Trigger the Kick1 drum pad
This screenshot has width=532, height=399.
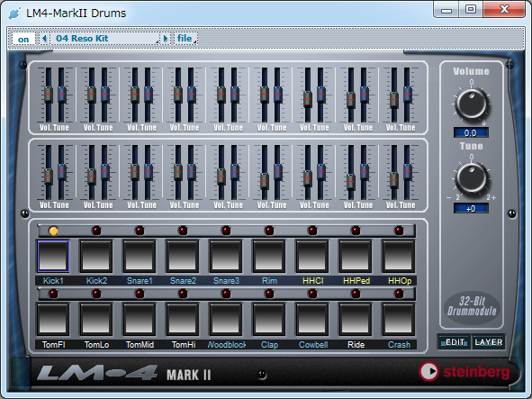coord(53,257)
